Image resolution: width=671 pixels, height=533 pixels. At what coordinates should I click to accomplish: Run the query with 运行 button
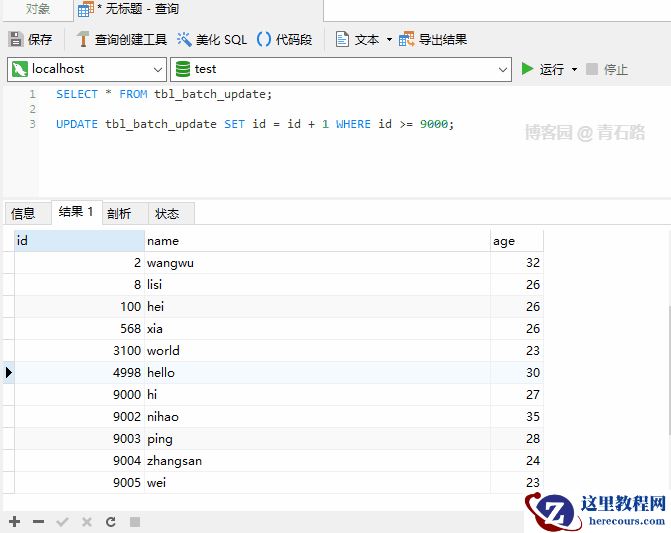pos(543,69)
